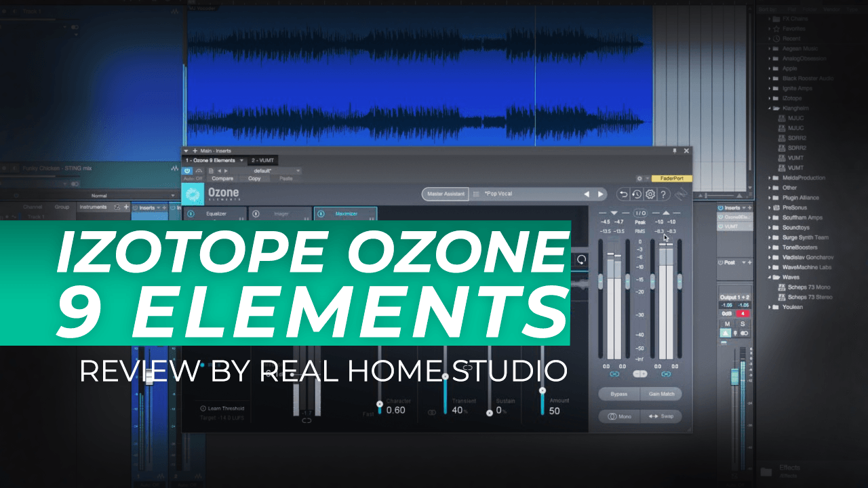868x488 pixels.
Task: Toggle Maximizer module power button
Action: pyautogui.click(x=321, y=213)
